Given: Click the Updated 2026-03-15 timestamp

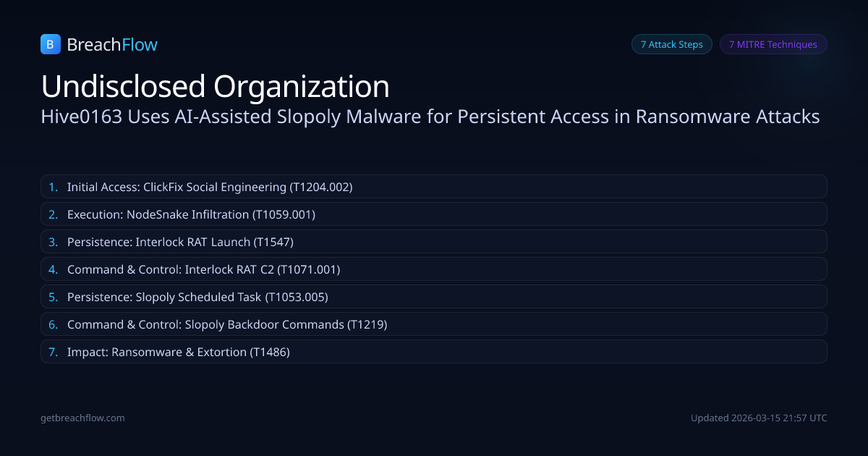Looking at the screenshot, I should pos(759,418).
